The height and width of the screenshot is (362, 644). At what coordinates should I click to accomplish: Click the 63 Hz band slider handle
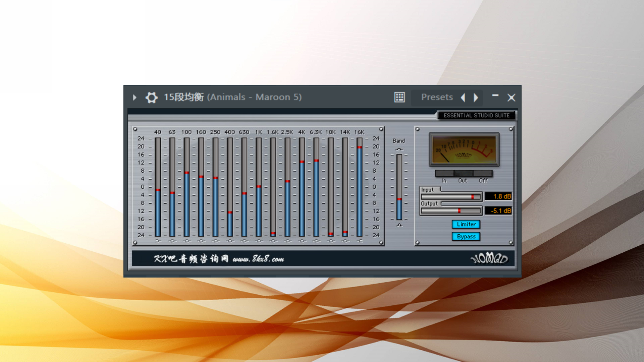point(172,193)
